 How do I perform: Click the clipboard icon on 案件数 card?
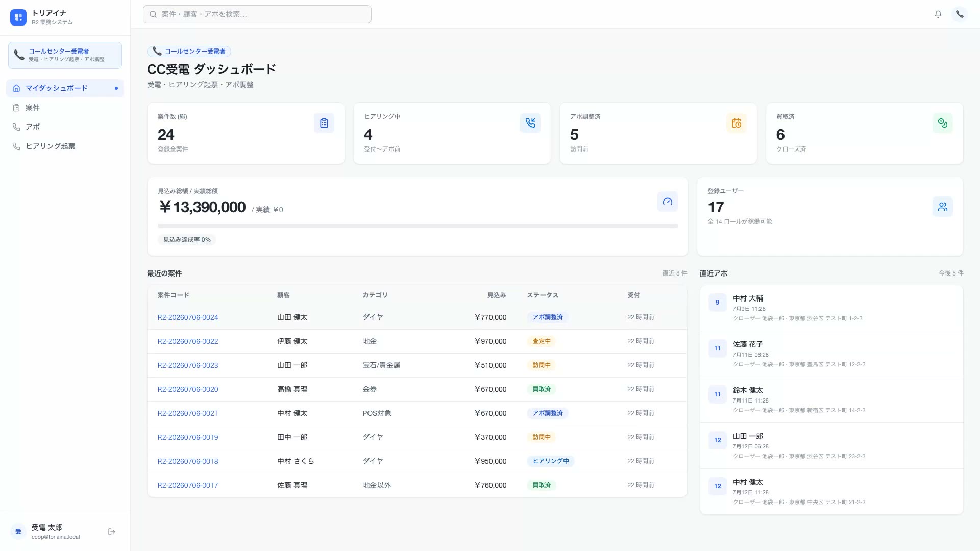coord(324,123)
